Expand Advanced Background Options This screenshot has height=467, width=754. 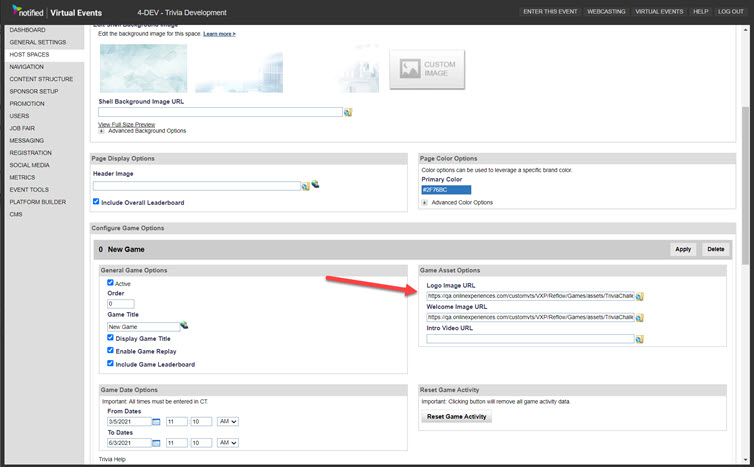(x=101, y=131)
